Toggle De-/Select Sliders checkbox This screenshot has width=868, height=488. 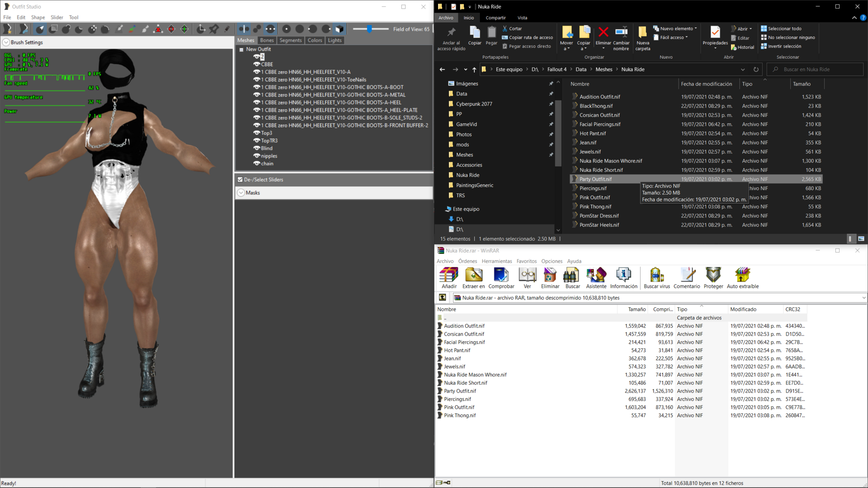coord(240,179)
